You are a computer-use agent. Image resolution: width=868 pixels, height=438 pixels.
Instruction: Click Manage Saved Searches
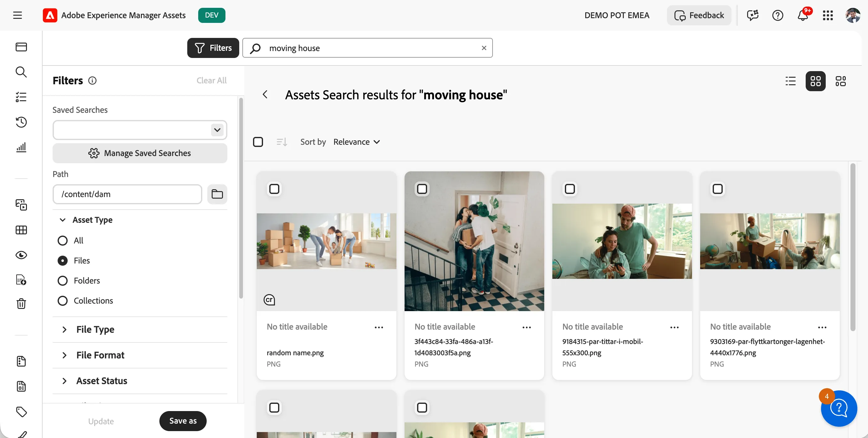(140, 153)
